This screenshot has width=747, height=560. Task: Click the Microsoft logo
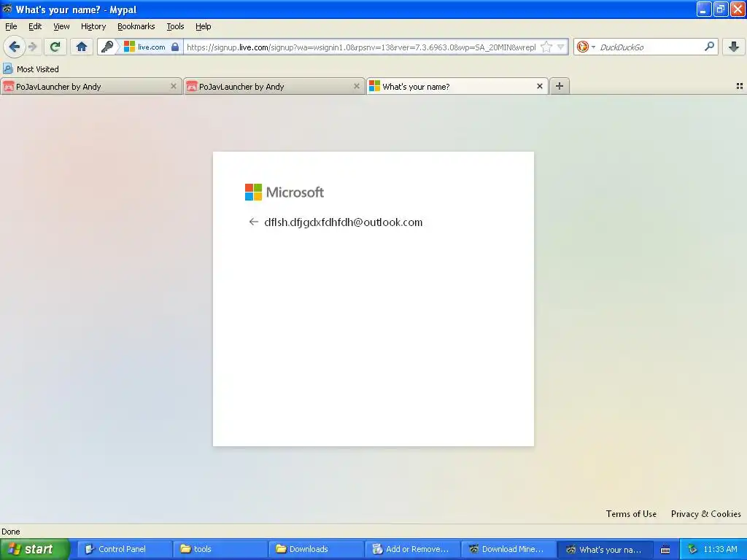click(x=285, y=192)
